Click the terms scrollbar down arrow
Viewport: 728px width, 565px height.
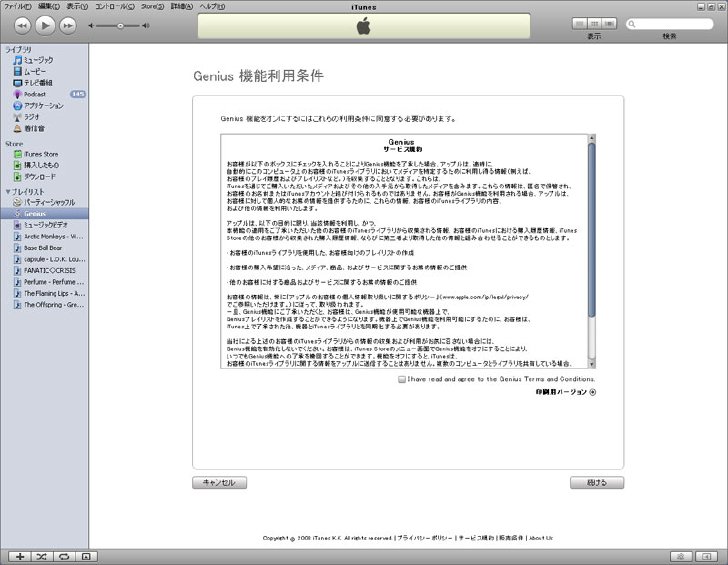pos(592,364)
